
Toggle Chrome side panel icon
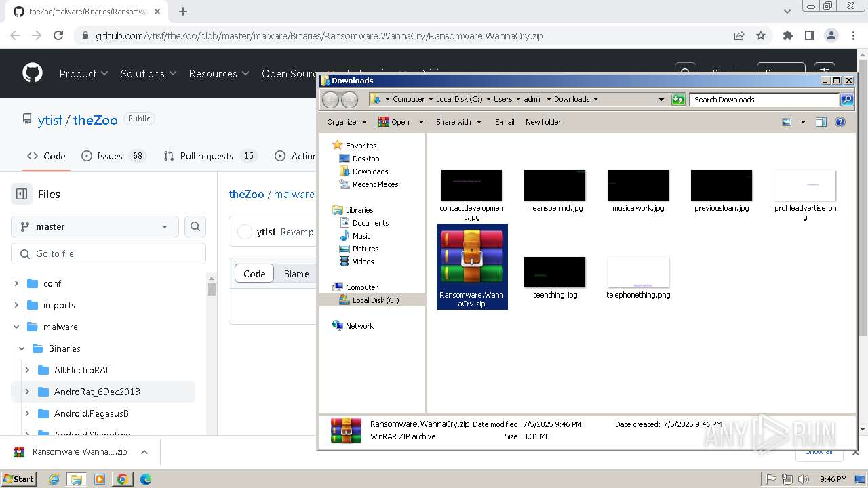[809, 35]
